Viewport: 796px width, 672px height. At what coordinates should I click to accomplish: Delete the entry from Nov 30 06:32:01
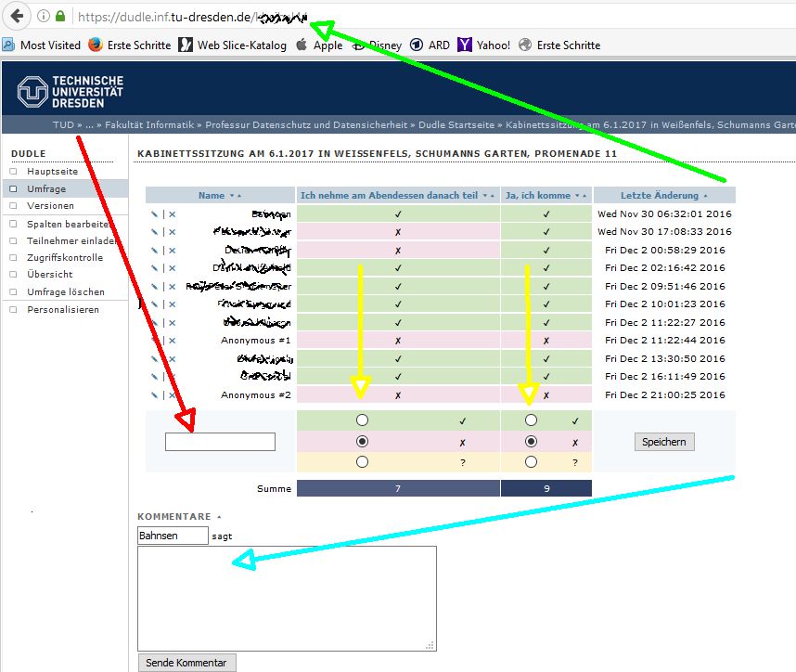click(x=172, y=214)
